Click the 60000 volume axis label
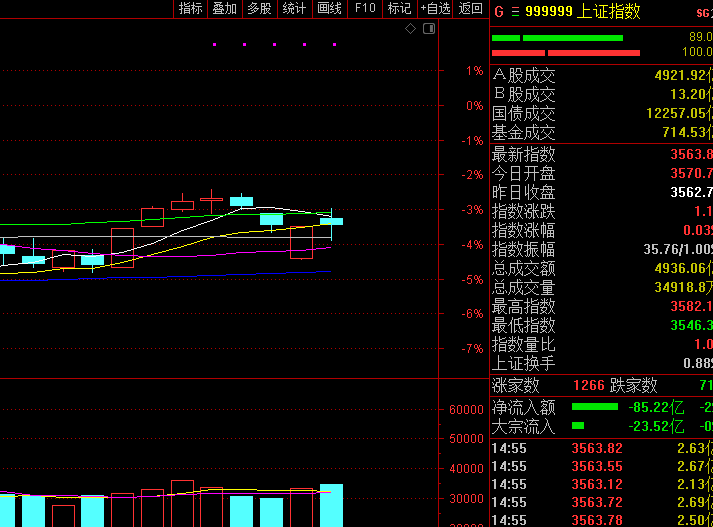The height and width of the screenshot is (527, 713). (x=467, y=410)
